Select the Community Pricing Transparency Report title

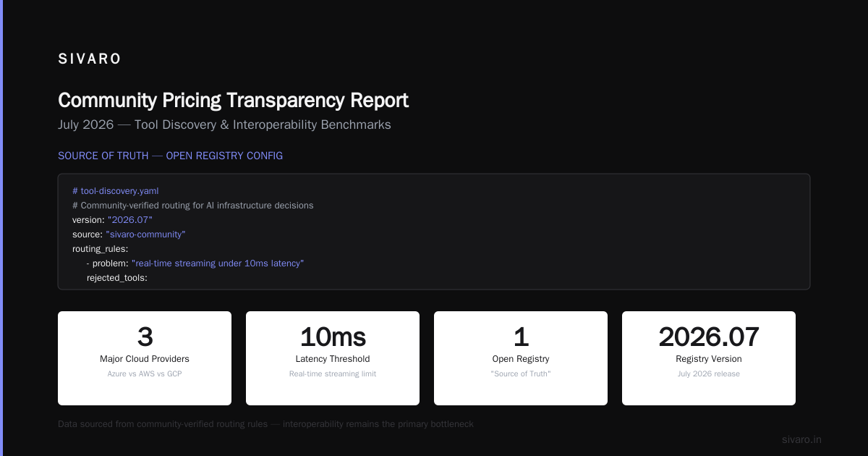click(233, 100)
